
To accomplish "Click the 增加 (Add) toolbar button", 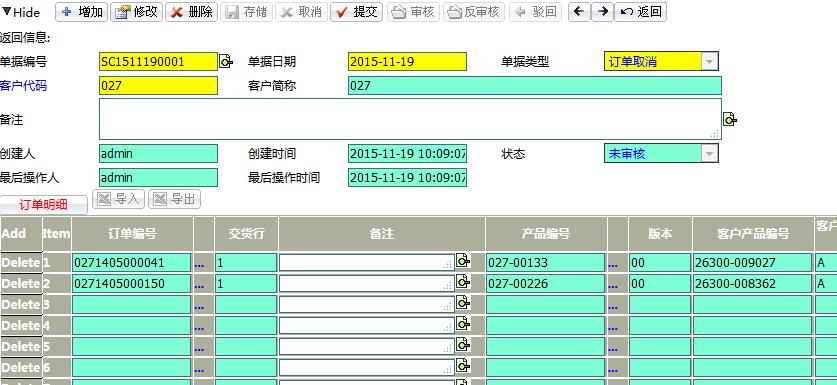I will click(x=82, y=12).
